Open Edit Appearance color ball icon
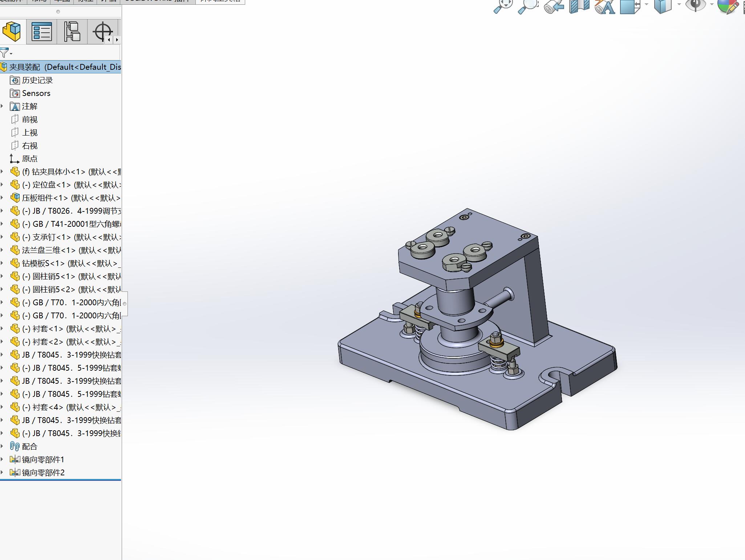The image size is (745, 560). click(728, 6)
